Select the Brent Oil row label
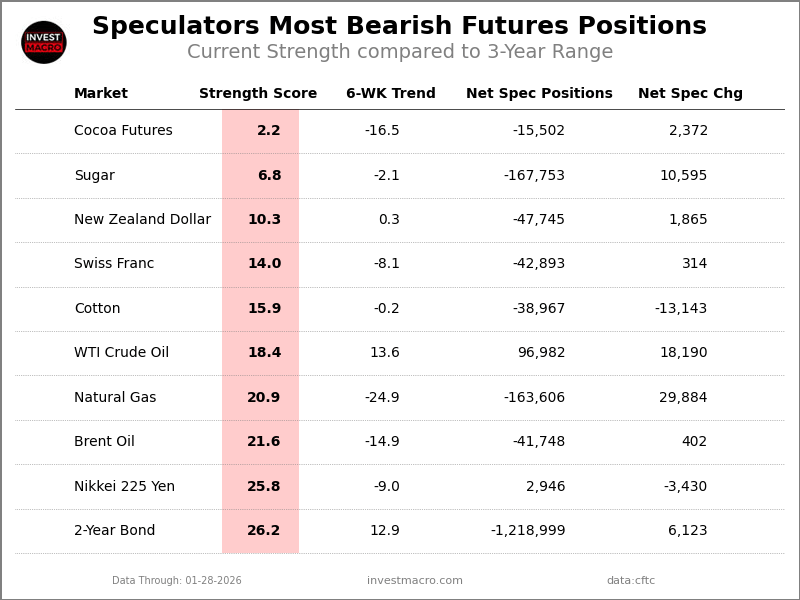Image resolution: width=800 pixels, height=600 pixels. coord(104,442)
